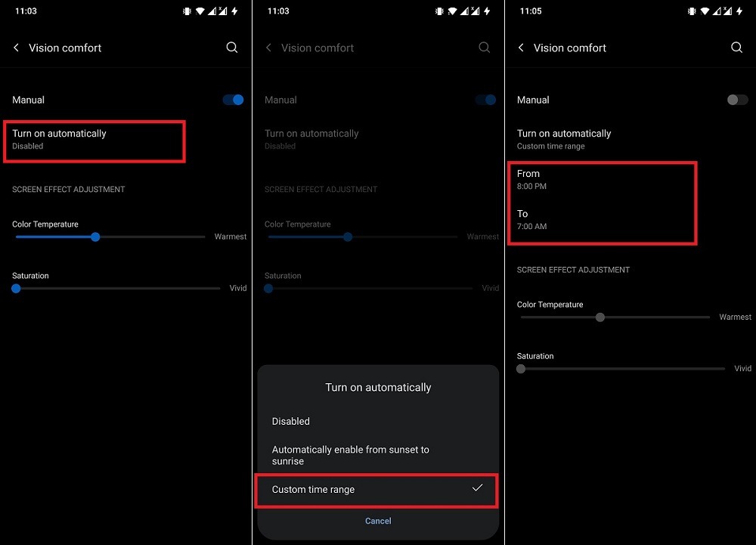Open From 8:00 PM time picker
756x545 pixels.
602,179
